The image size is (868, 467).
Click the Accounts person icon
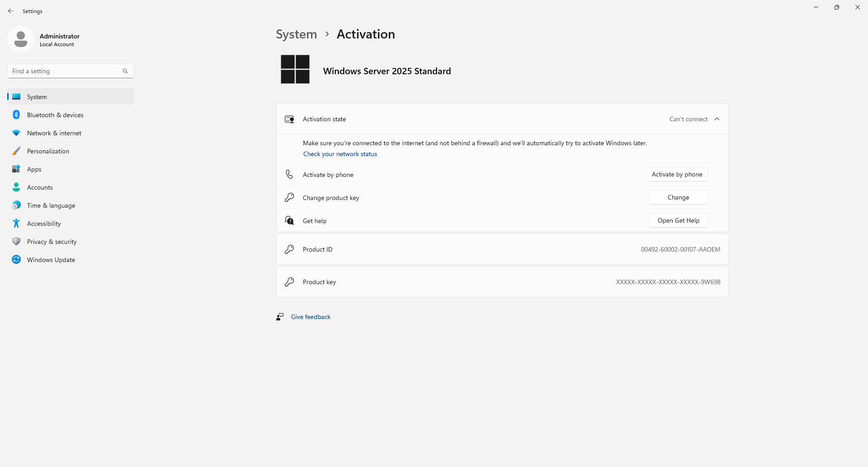(x=16, y=187)
